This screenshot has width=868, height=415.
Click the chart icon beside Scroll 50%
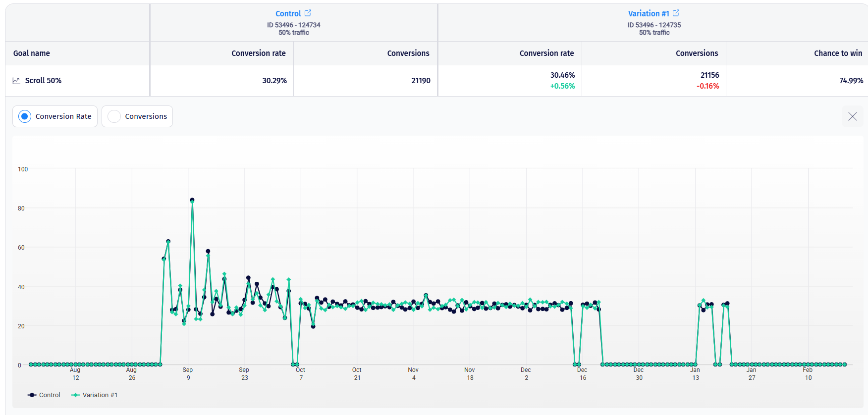(x=16, y=81)
